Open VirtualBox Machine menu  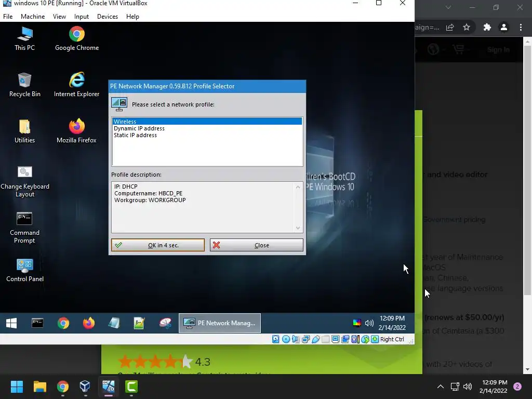click(x=33, y=17)
